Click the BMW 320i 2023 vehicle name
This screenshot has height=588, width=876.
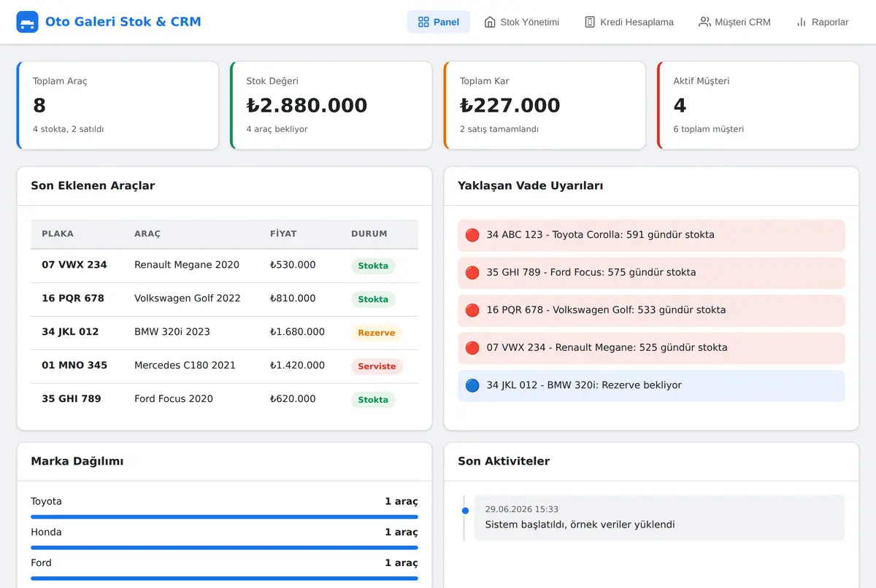tap(172, 332)
